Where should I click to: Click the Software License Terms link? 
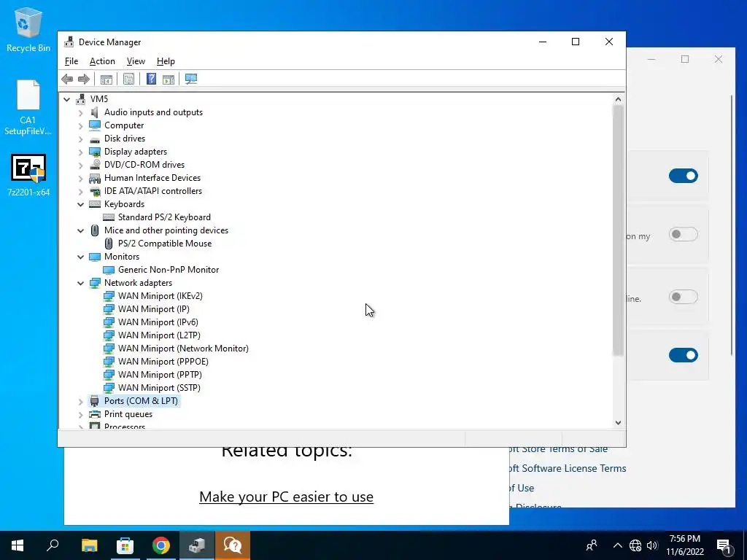coord(567,469)
